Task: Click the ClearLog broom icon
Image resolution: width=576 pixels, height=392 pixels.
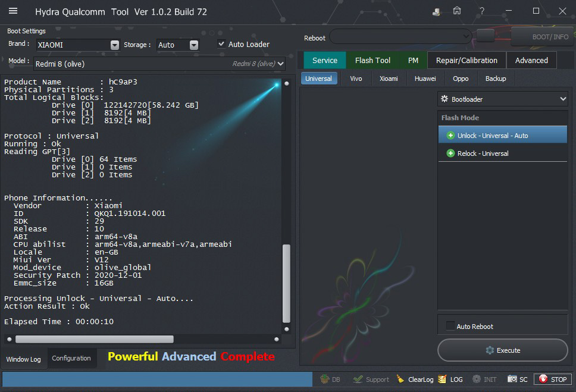Action: [x=400, y=379]
